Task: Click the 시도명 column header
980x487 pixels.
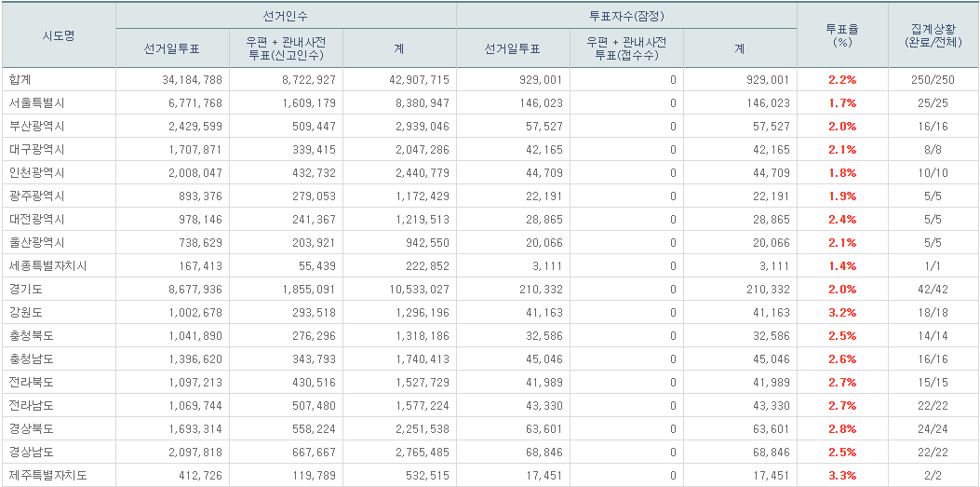Action: [59, 35]
